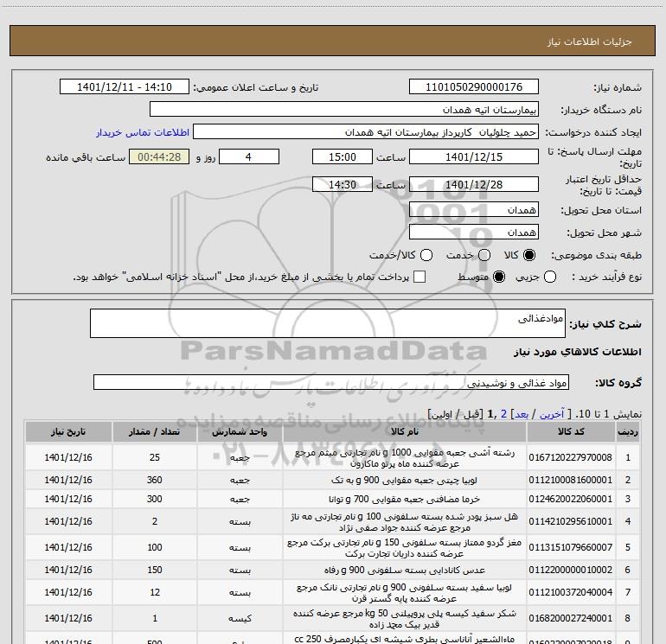The height and width of the screenshot is (644, 666).
Task: Select item code 0124620022060001
Action: pos(571,499)
